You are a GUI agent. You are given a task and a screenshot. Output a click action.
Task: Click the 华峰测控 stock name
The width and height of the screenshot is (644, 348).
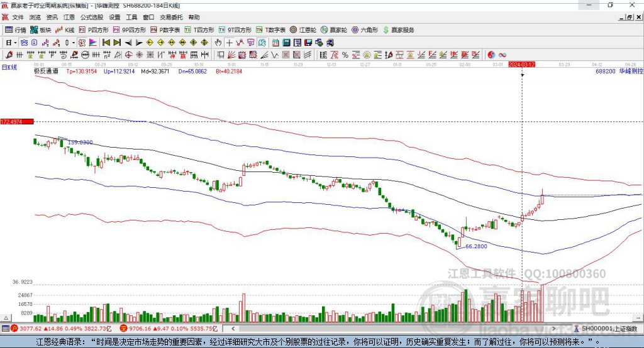pos(631,71)
